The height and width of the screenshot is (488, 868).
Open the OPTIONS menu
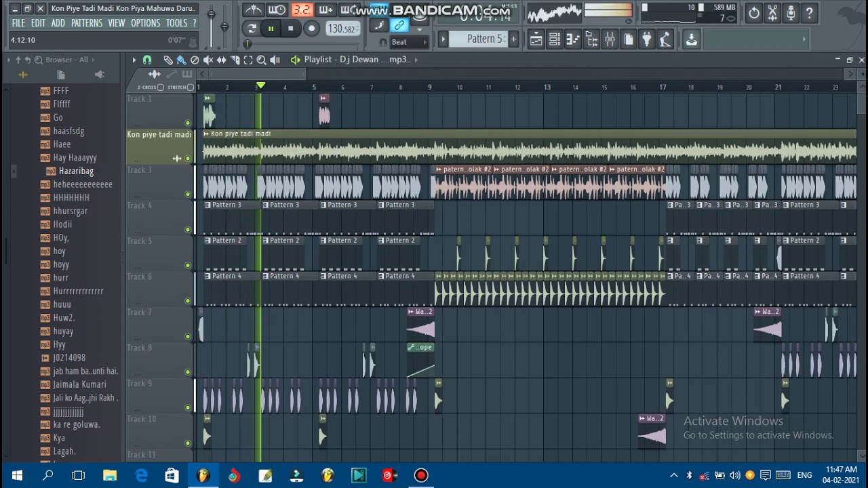(145, 23)
